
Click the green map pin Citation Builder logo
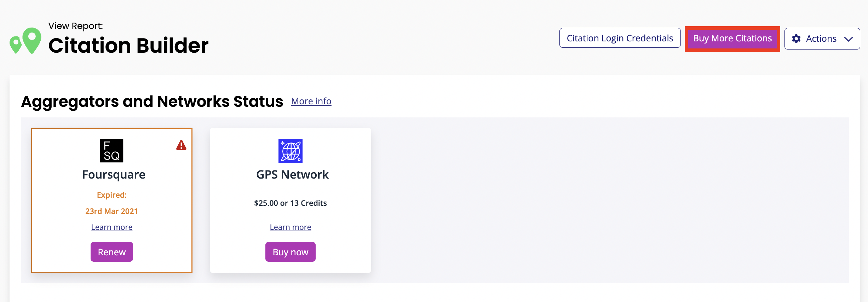pyautogui.click(x=25, y=41)
